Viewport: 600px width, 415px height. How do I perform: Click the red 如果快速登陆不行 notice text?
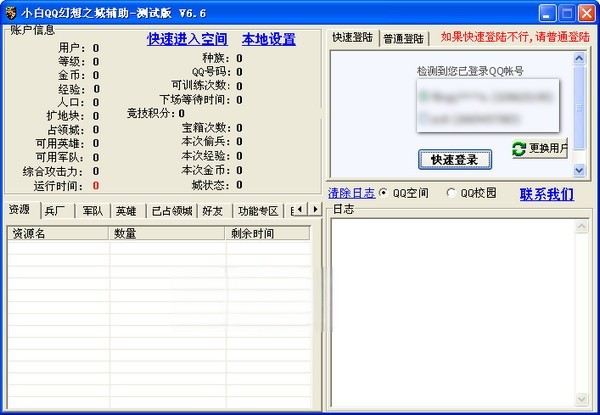515,37
